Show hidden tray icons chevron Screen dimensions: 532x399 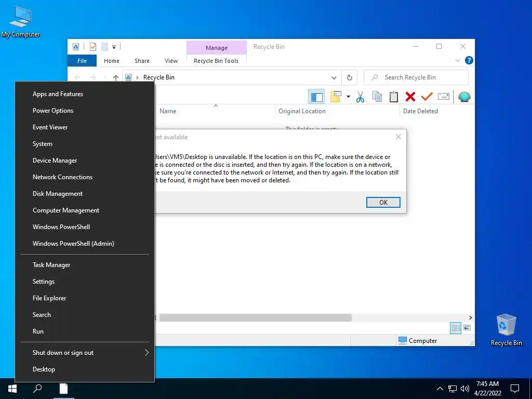point(440,389)
